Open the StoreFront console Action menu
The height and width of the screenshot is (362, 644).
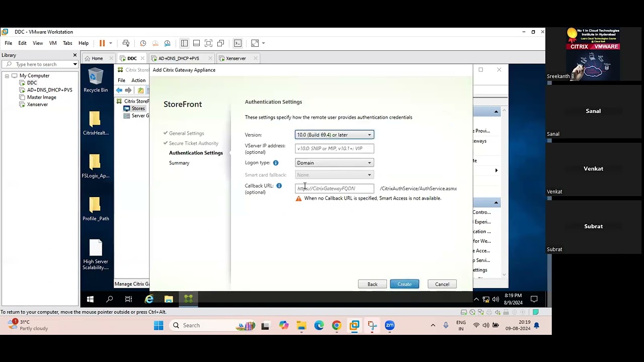pos(138,80)
